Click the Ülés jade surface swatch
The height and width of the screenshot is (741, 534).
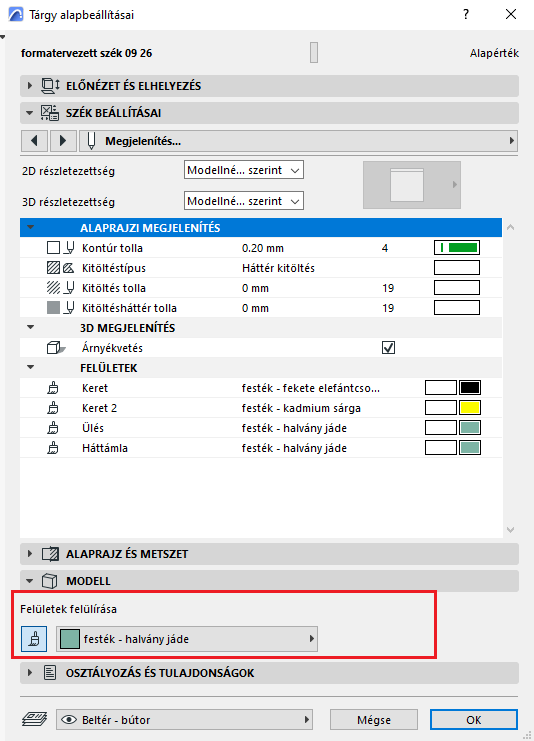point(470,428)
